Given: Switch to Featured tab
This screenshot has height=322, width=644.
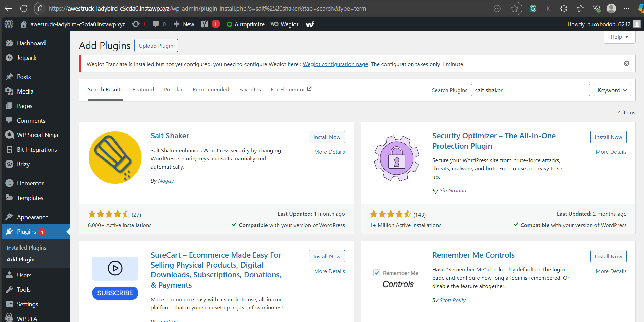Looking at the screenshot, I should pos(143,90).
